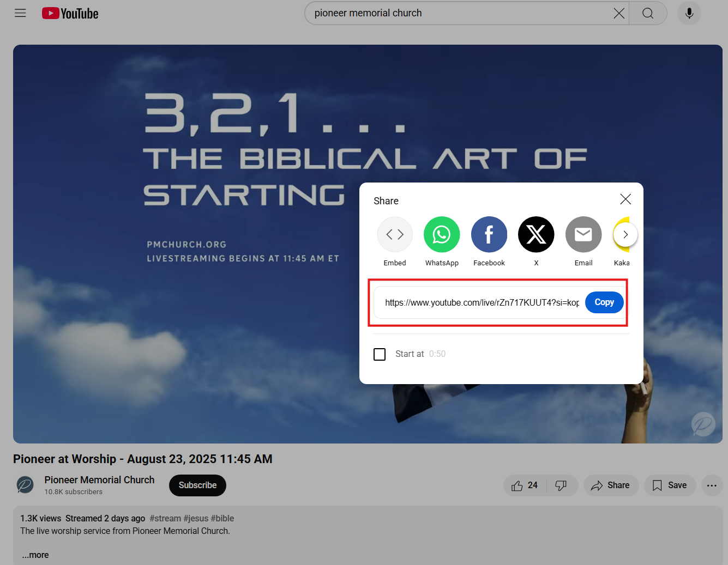The image size is (728, 565).
Task: Open the Share button below the video
Action: (x=611, y=485)
